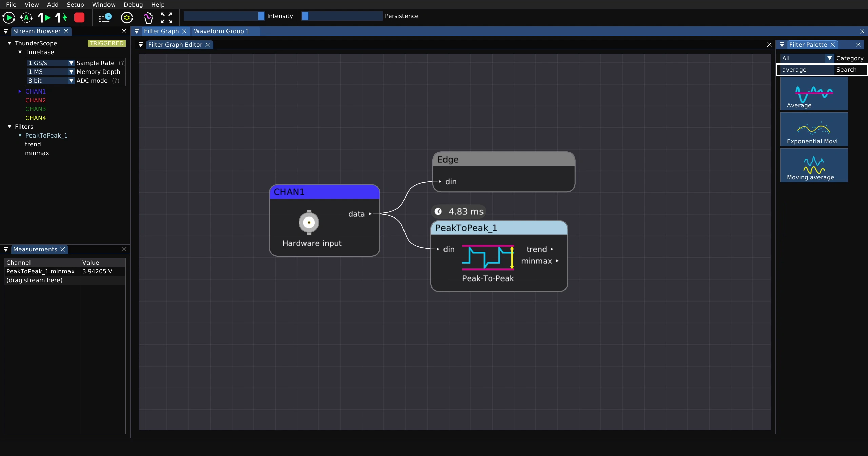The image size is (868, 456).
Task: Click the filter search input field
Action: point(807,70)
